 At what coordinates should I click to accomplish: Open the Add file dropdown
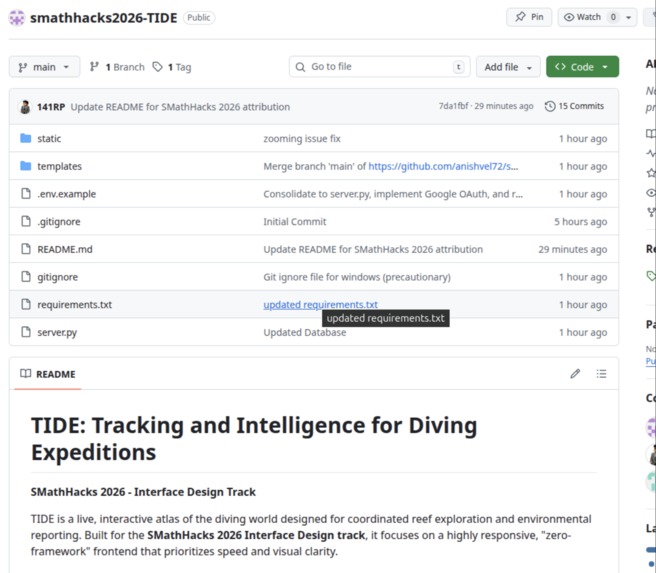(508, 67)
